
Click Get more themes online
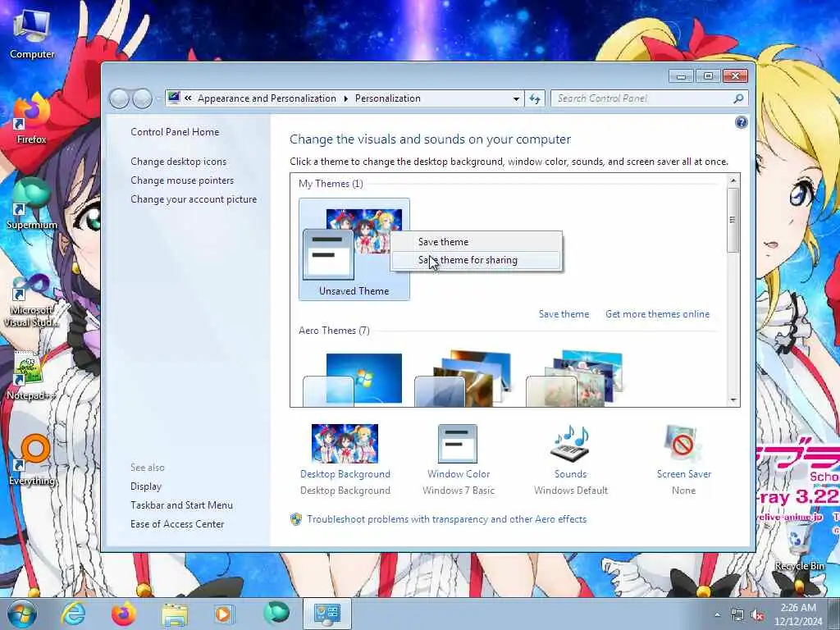pyautogui.click(x=657, y=314)
